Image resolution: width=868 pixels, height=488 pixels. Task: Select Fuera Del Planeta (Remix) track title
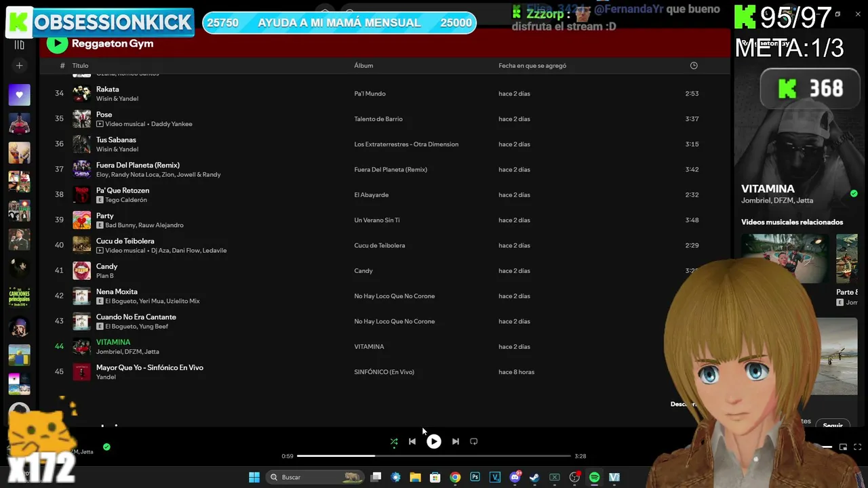(x=138, y=165)
